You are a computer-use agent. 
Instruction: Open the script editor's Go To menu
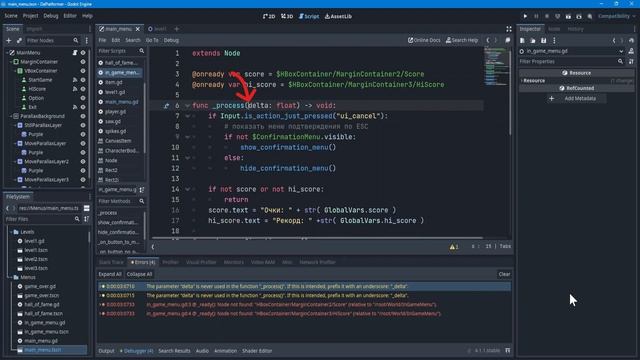152,40
